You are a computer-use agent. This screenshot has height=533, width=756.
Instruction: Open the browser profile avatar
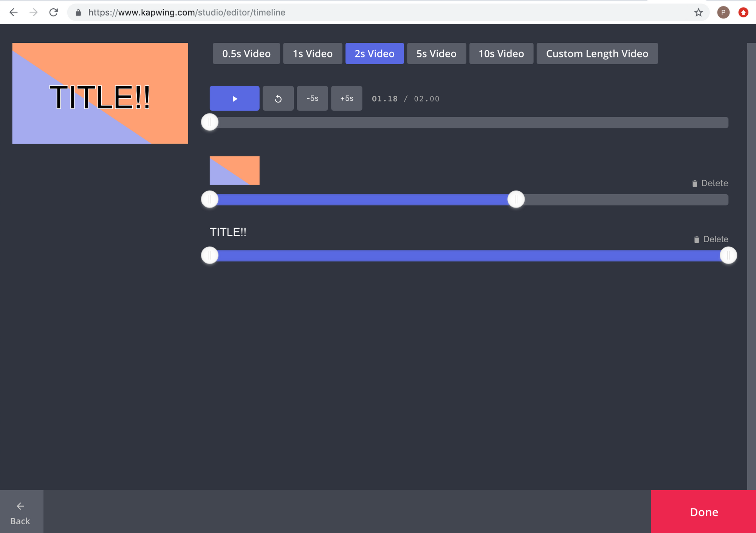click(723, 12)
